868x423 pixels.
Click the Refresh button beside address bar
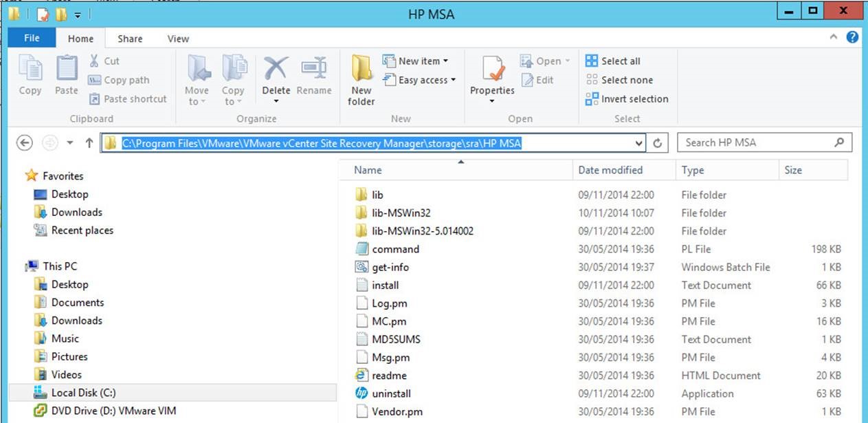click(657, 143)
